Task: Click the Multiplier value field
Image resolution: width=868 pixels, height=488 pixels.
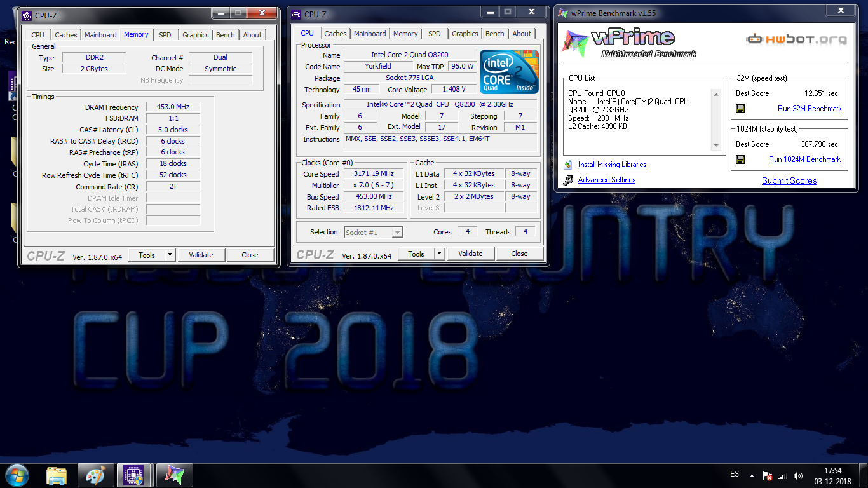Action: (x=374, y=186)
